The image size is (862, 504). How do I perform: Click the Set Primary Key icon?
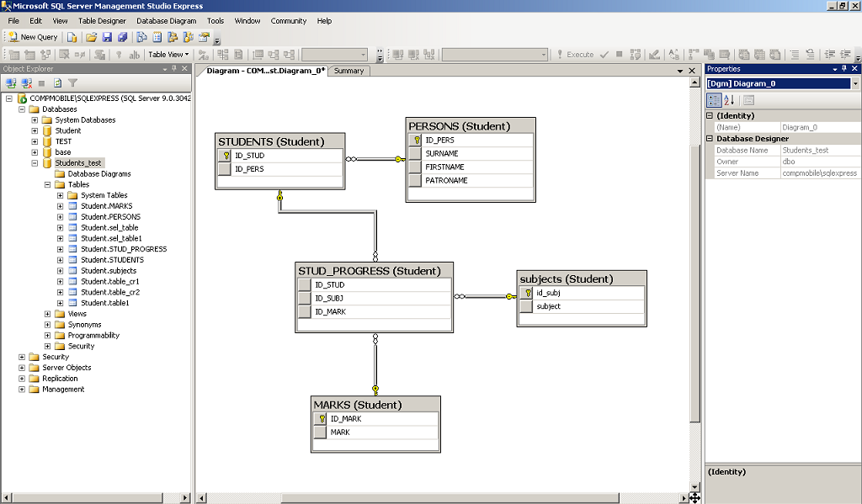tap(119, 55)
